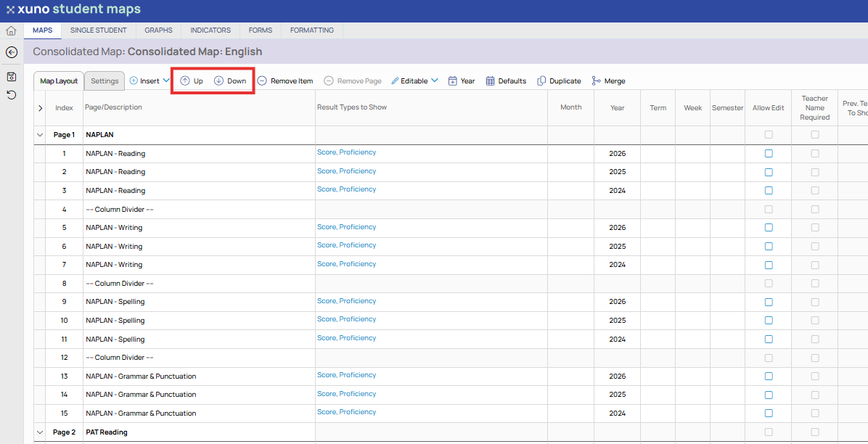Click the back arrow circle icon

pyautogui.click(x=12, y=52)
